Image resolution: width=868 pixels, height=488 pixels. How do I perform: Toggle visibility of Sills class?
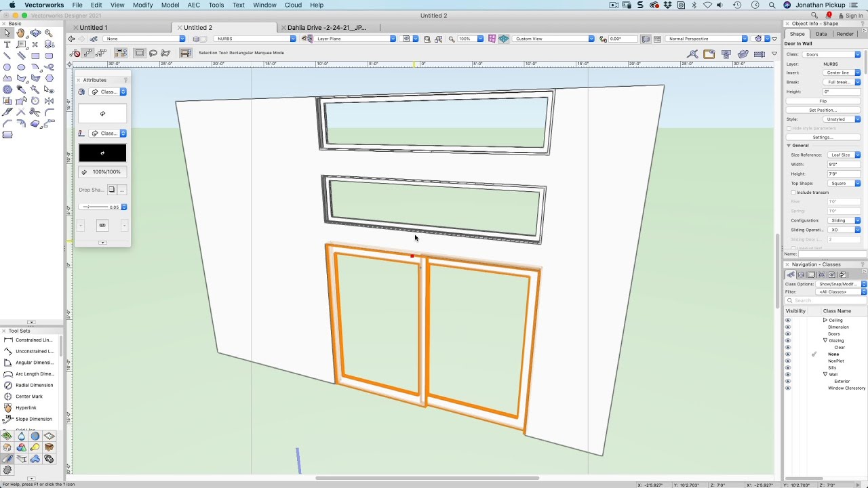(x=787, y=367)
